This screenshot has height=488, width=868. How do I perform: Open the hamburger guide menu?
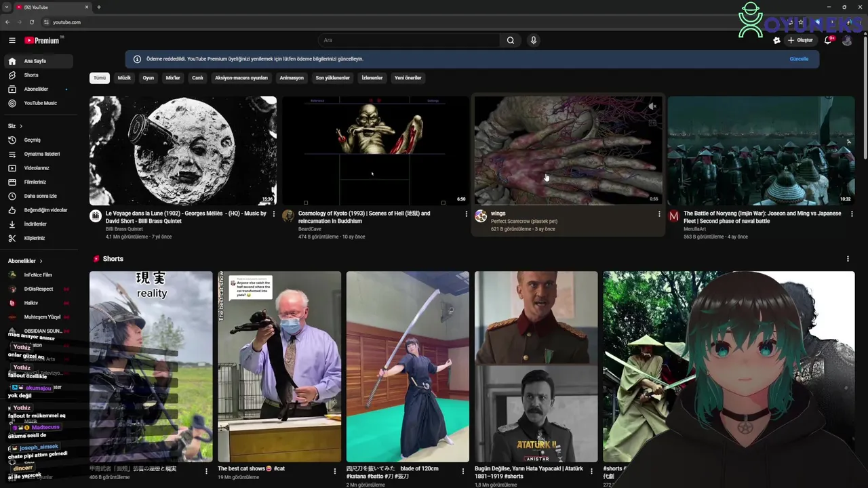(x=12, y=41)
